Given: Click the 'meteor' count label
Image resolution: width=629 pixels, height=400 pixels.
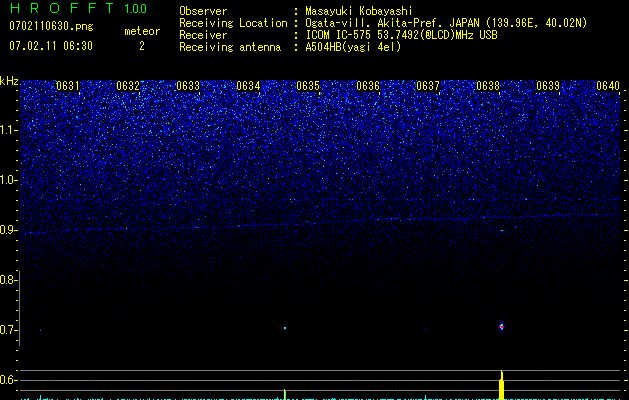Looking at the screenshot, I should click(142, 31).
